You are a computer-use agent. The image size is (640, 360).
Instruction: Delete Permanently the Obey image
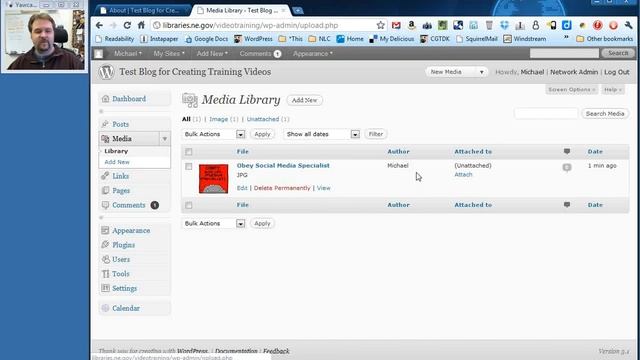tap(282, 188)
